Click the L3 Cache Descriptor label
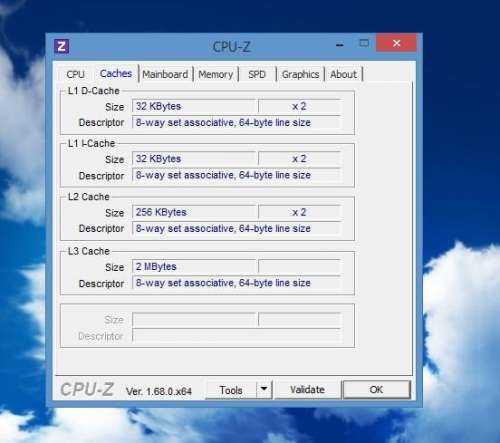 [101, 284]
